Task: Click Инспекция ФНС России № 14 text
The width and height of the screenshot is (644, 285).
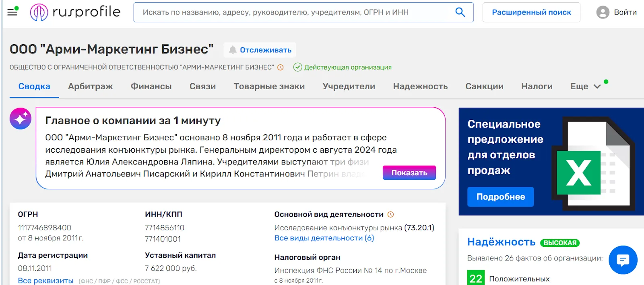Action: [x=350, y=271]
